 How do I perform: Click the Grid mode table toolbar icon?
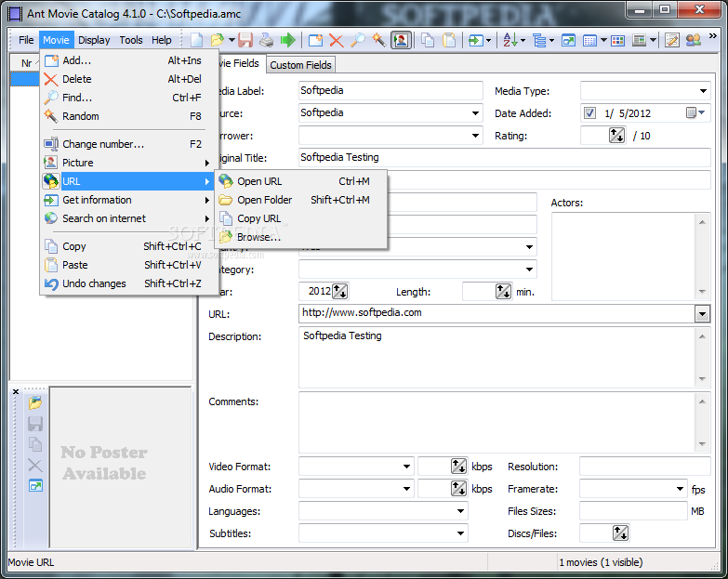tap(589, 40)
